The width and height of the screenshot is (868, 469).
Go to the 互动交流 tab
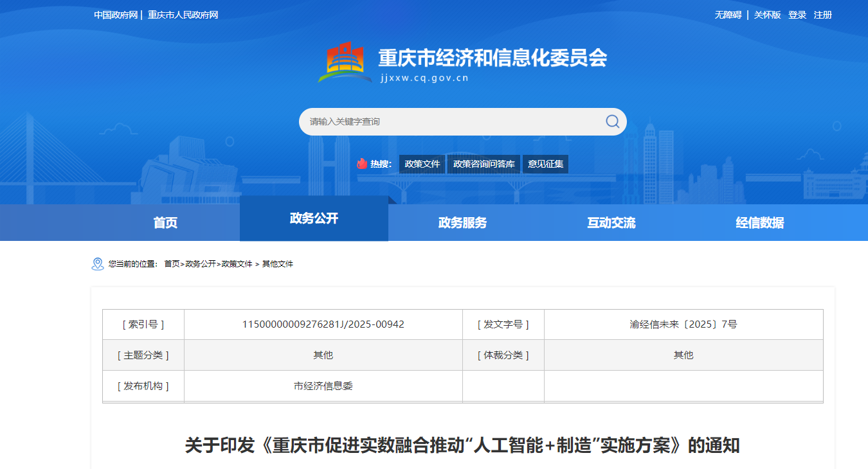click(611, 223)
